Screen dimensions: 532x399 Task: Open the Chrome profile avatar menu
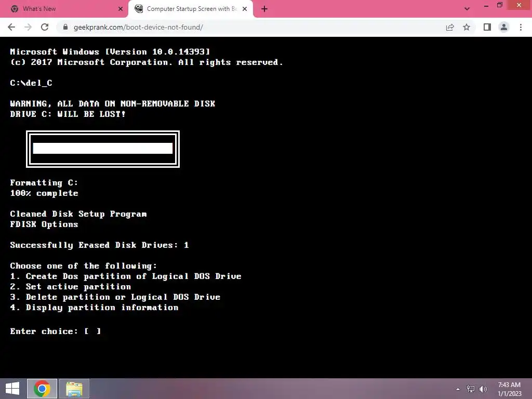click(x=504, y=27)
